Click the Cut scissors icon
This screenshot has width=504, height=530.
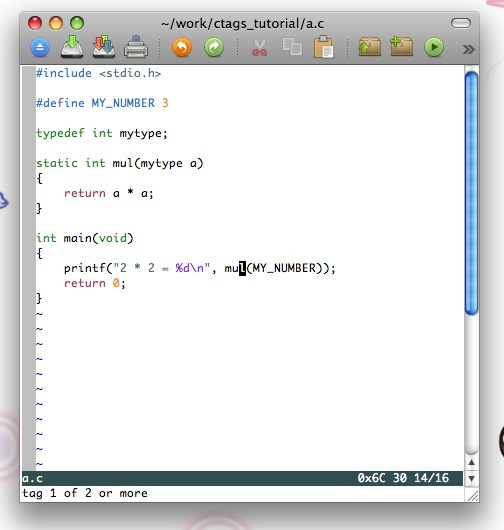point(259,47)
